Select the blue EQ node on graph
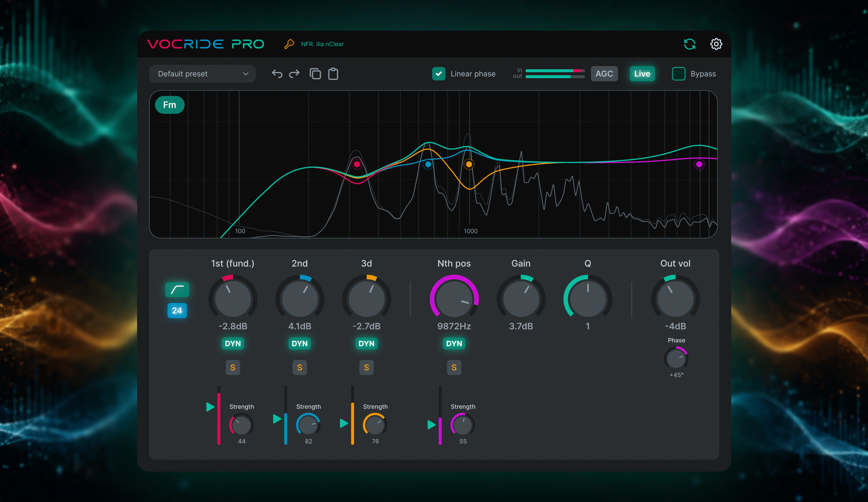The image size is (868, 502). pyautogui.click(x=428, y=164)
